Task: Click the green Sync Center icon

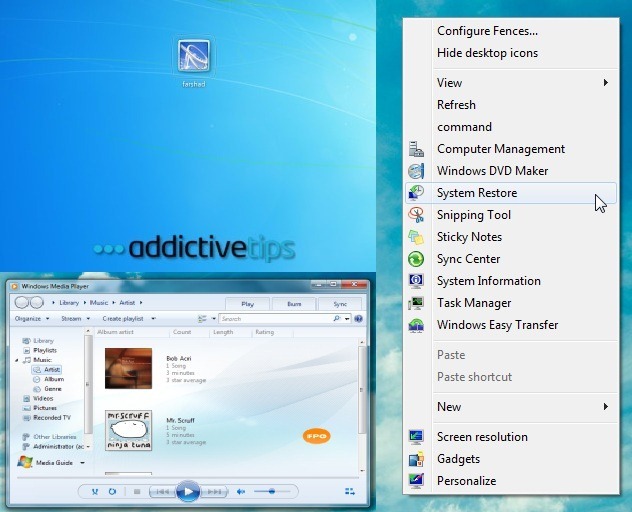Action: coord(416,259)
